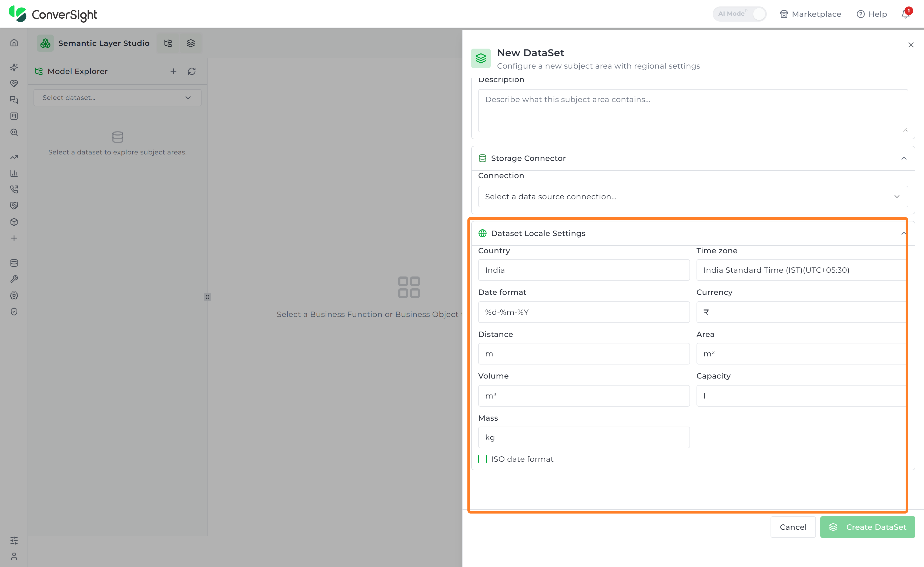The height and width of the screenshot is (567, 924).
Task: Open the trending line chart sidebar icon
Action: [x=14, y=157]
